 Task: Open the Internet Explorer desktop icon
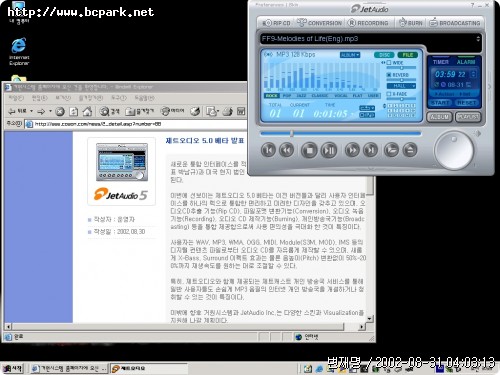click(19, 52)
